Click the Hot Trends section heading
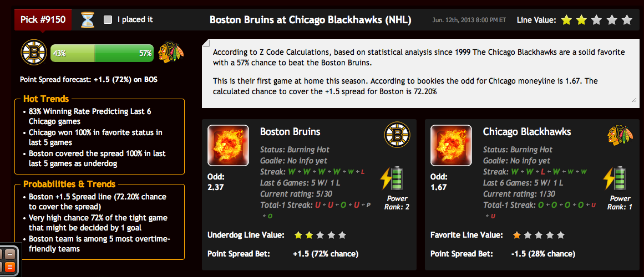The height and width of the screenshot is (277, 644). click(x=46, y=99)
